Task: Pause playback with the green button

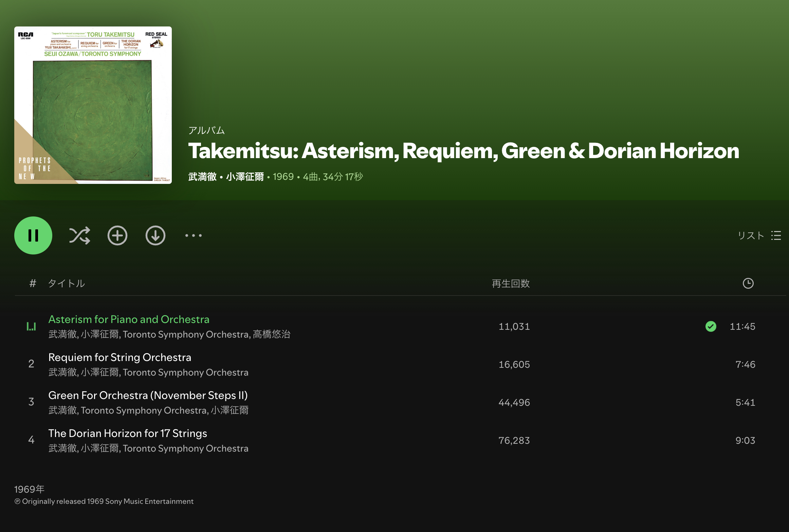Action: [x=33, y=235]
